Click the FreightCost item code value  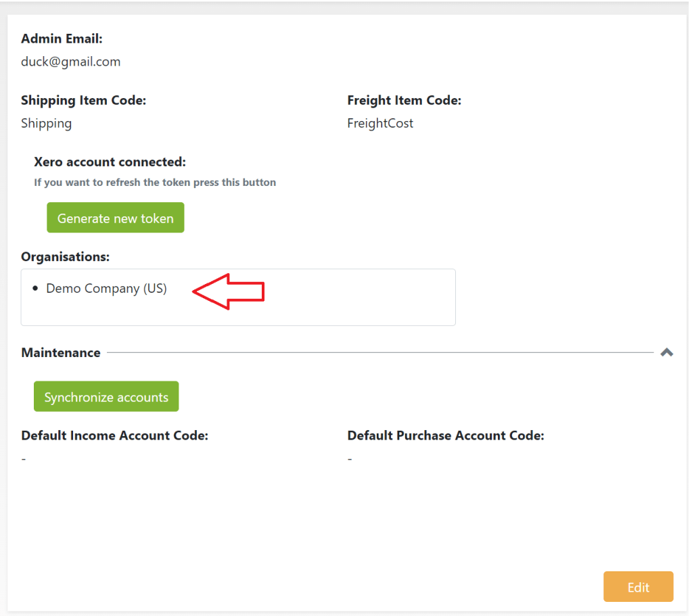(380, 123)
